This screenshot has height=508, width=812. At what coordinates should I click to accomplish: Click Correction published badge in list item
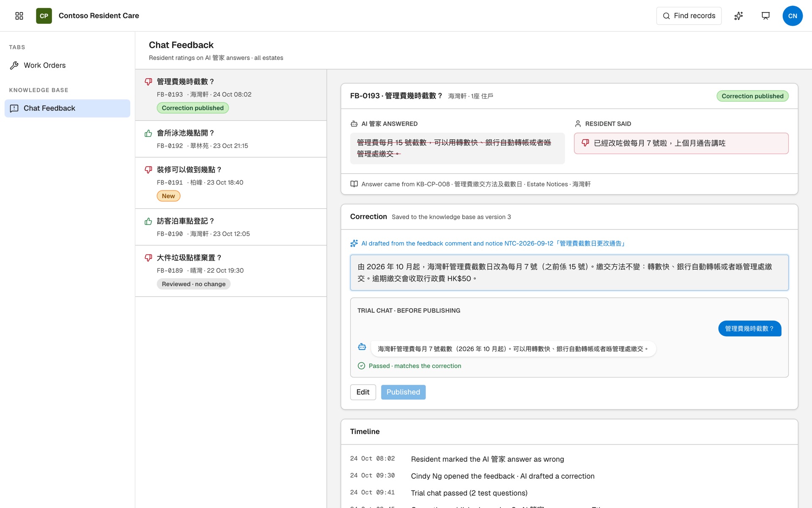click(x=192, y=108)
